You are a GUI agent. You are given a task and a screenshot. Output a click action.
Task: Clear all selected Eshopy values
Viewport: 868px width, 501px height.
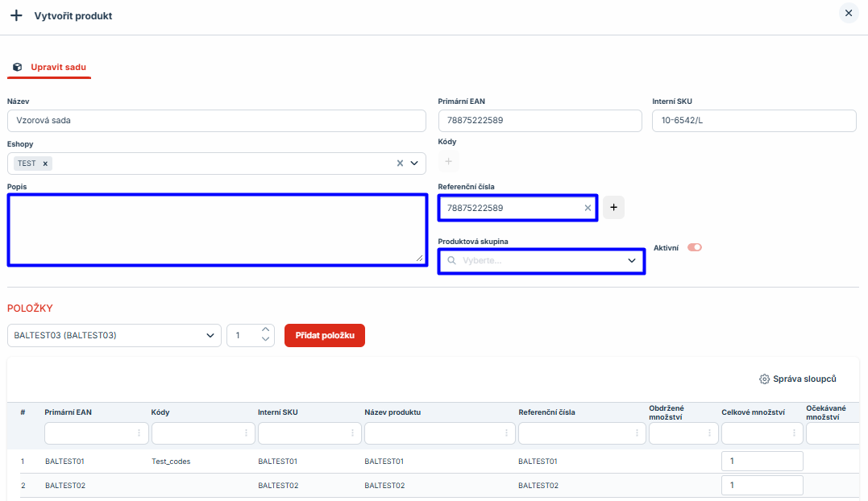tap(400, 164)
